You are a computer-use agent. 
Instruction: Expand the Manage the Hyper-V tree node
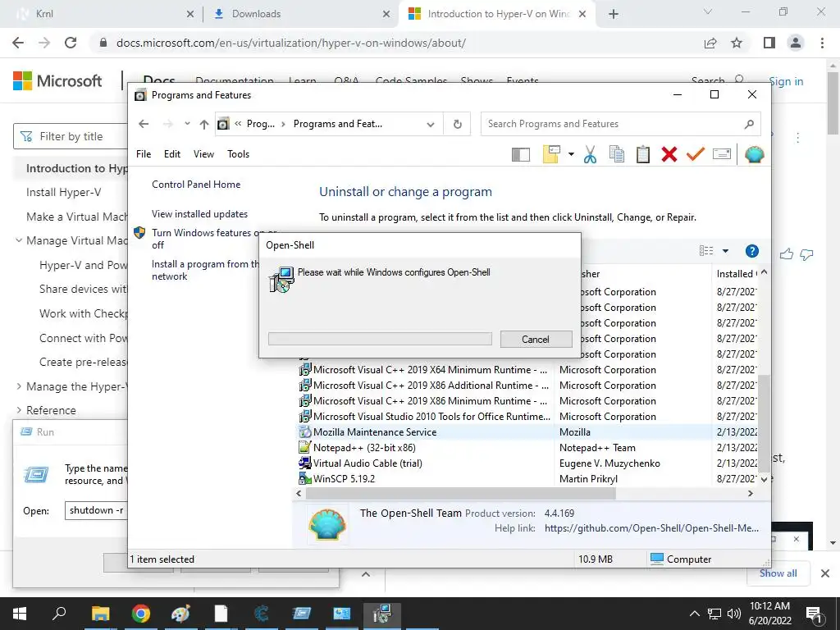20,386
